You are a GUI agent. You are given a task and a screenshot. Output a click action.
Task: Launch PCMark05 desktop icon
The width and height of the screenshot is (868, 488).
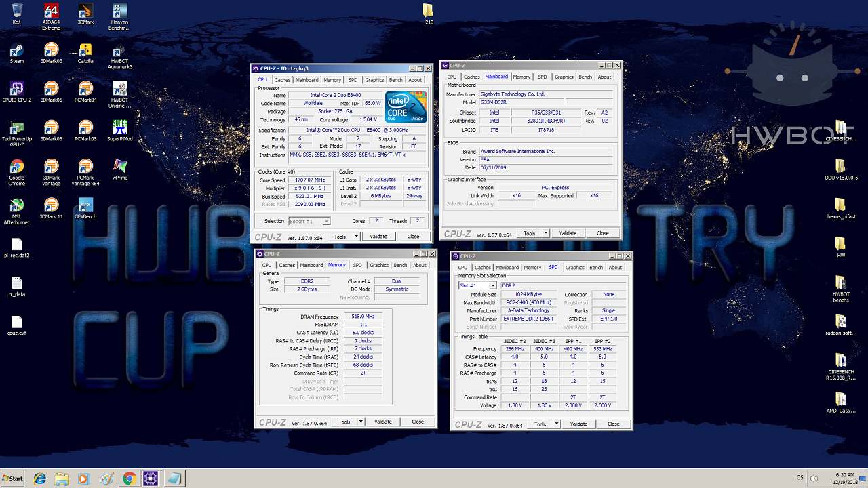tap(85, 131)
